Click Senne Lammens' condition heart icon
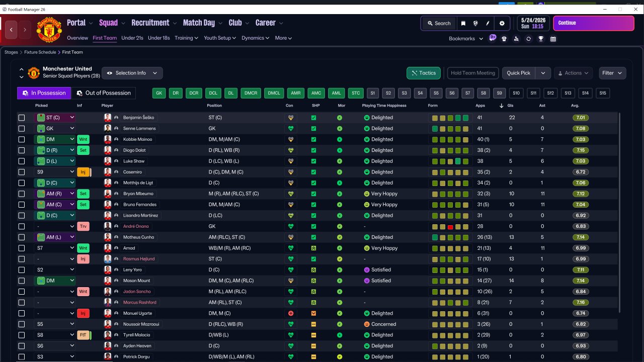 click(x=290, y=129)
